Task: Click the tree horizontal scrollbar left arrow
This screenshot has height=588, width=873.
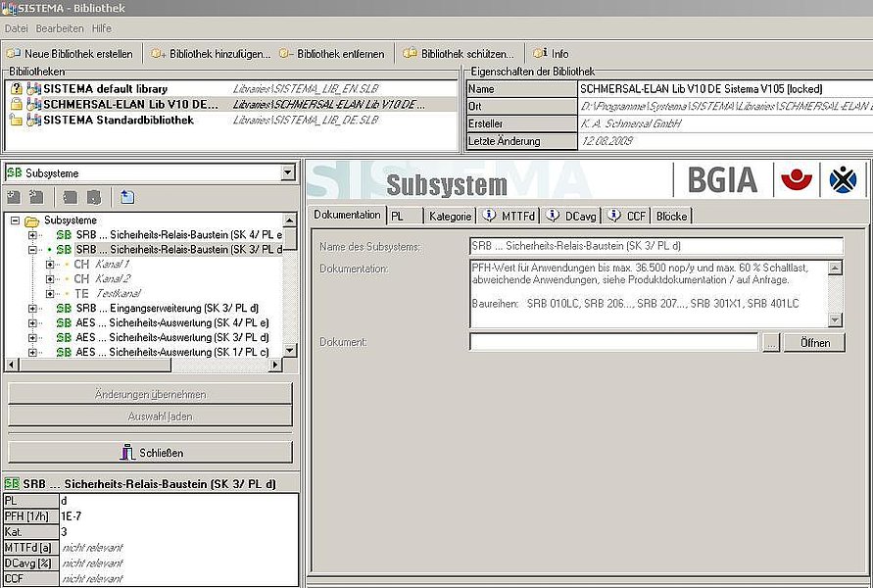Action: [11, 366]
